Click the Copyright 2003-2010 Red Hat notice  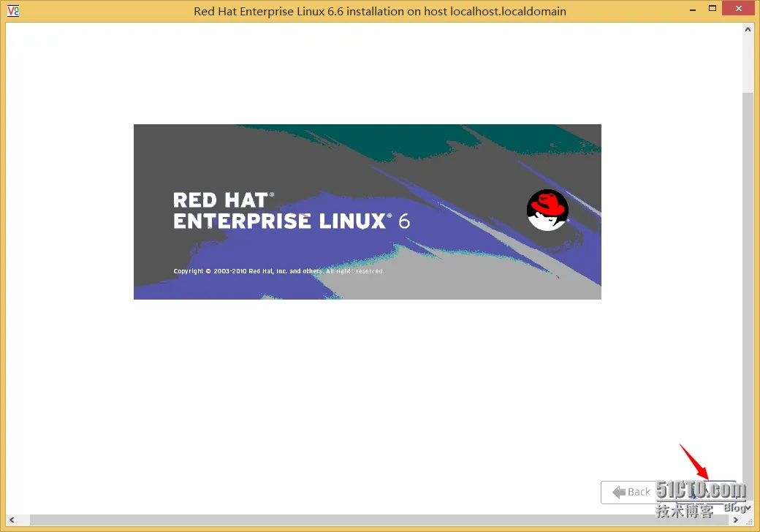(x=278, y=271)
